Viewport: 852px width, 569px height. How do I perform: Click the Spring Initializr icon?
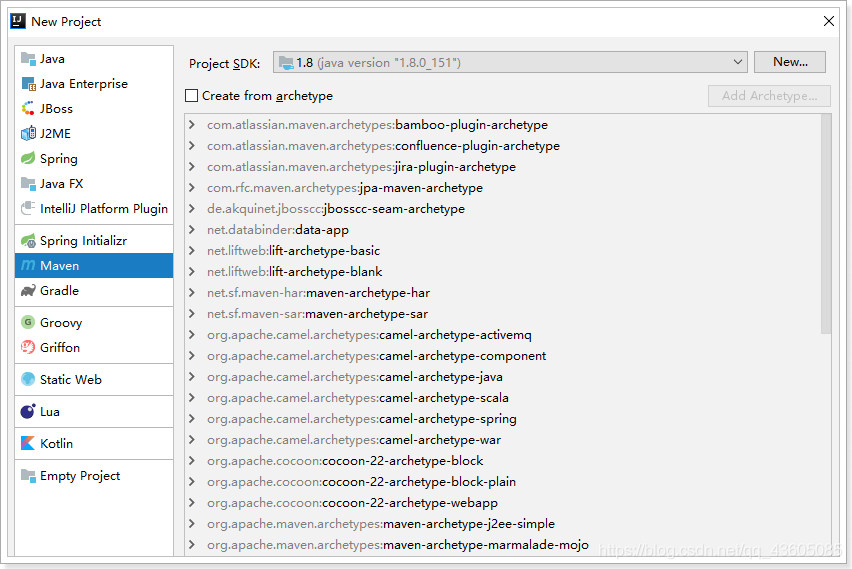28,240
